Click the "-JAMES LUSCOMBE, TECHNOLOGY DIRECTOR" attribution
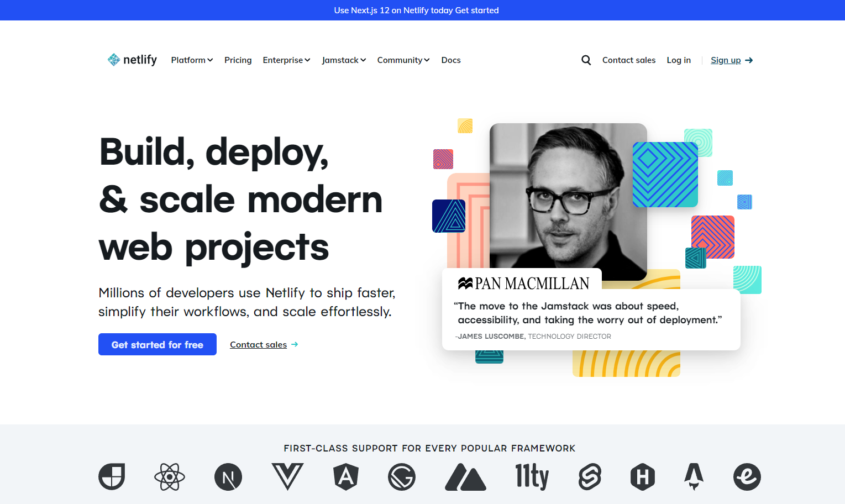Viewport: 845px width, 504px height. tap(533, 336)
